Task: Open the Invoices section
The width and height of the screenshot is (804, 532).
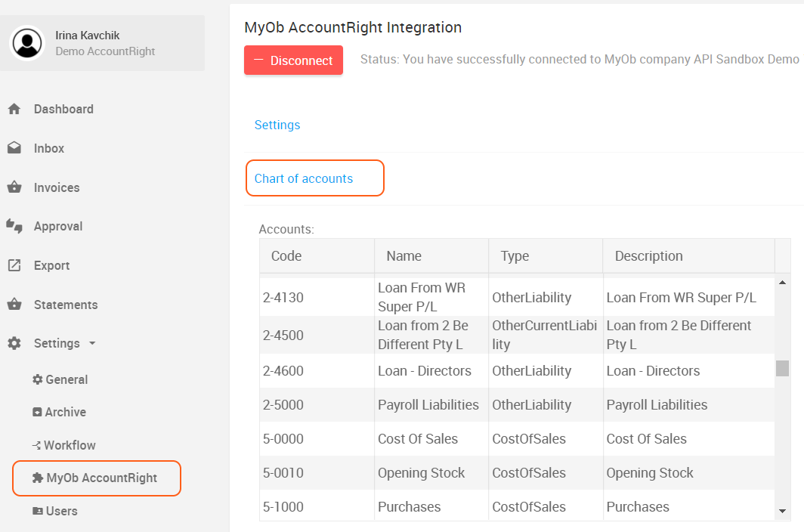Action: (57, 187)
